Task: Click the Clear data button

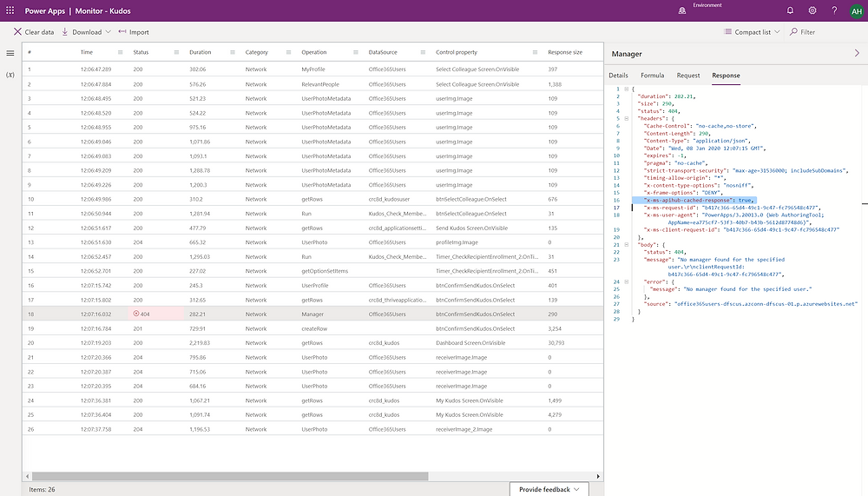Action: click(34, 32)
